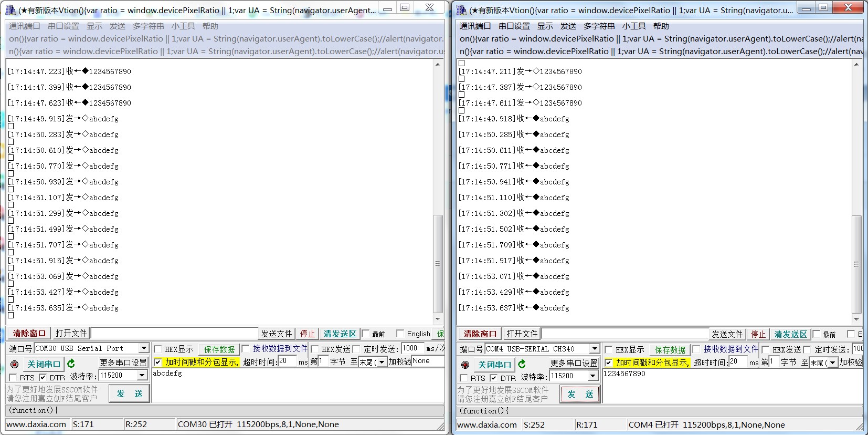Click 更多串口设置 button in COM30 window
Image resolution: width=868 pixels, height=435 pixels.
[123, 362]
